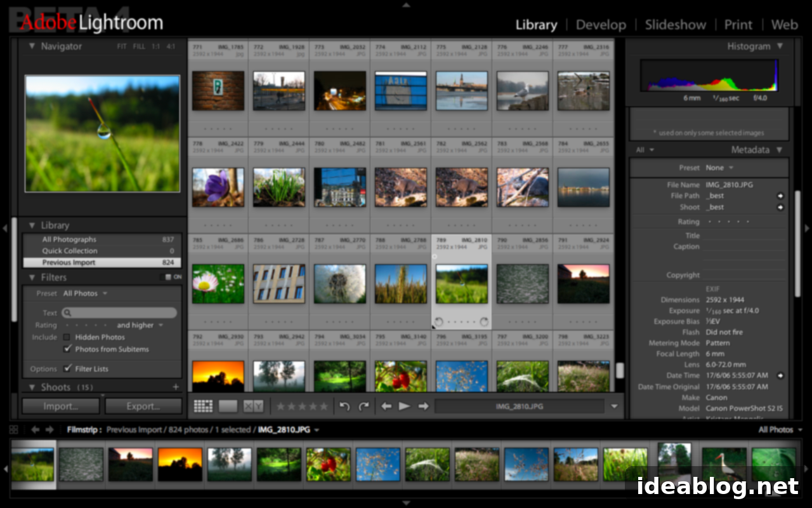The height and width of the screenshot is (508, 812).
Task: Switch to grid view in toolbar
Action: [x=203, y=406]
